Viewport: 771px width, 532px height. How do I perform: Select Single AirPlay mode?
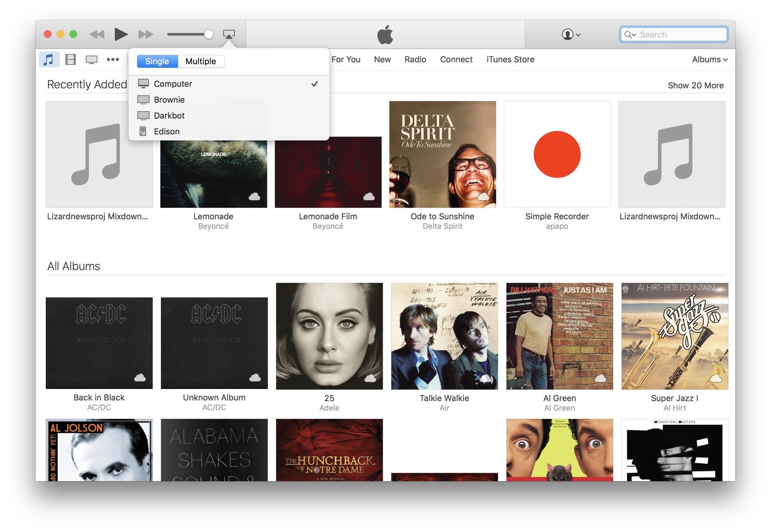pyautogui.click(x=157, y=61)
